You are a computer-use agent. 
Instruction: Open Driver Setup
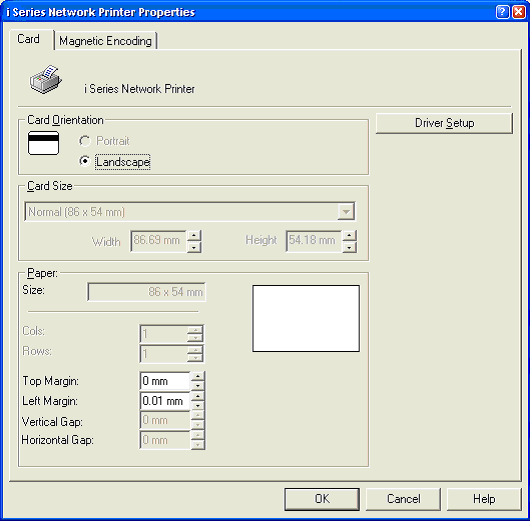[x=444, y=123]
